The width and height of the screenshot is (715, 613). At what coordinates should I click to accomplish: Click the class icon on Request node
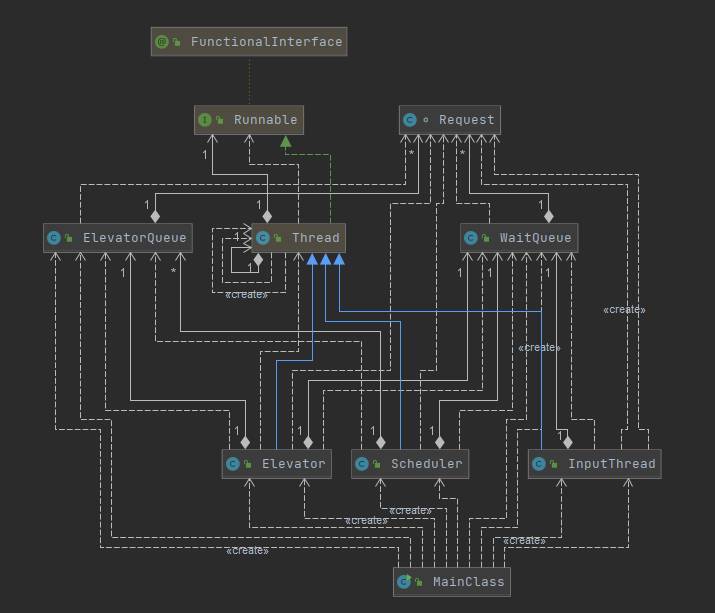[409, 120]
